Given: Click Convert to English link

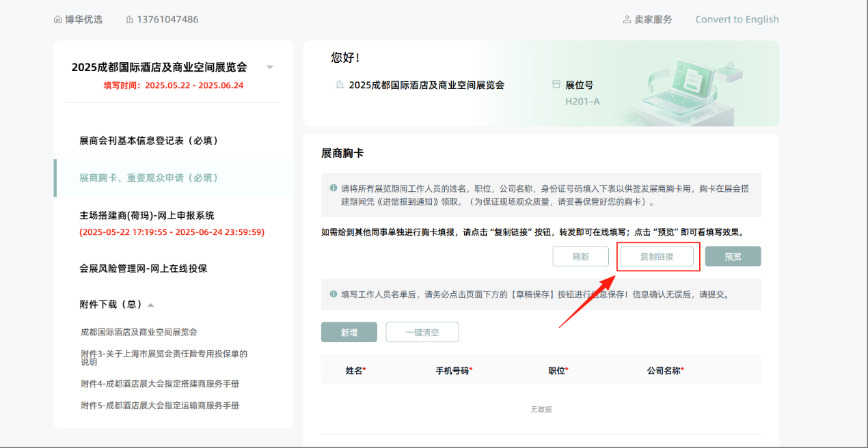Looking at the screenshot, I should pos(737,20).
